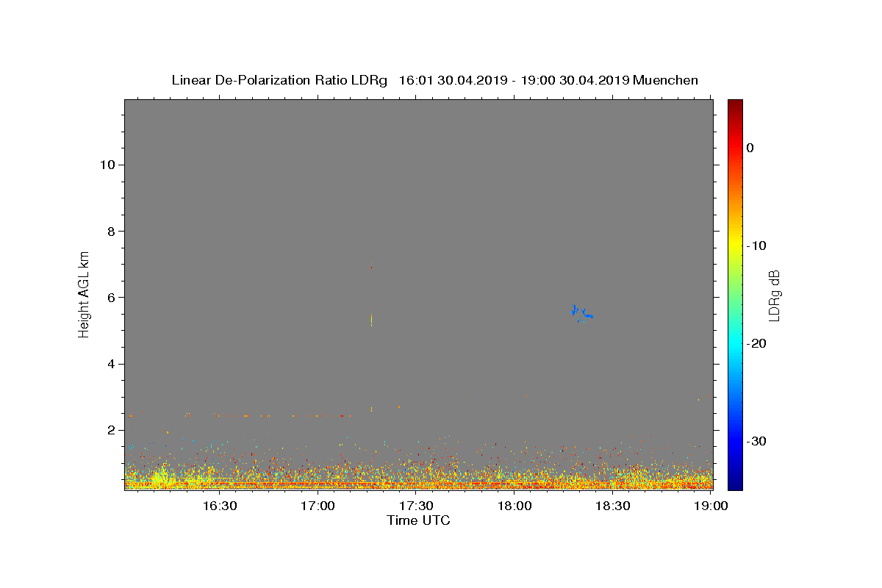This screenshot has height=588, width=882.
Task: Click the 16:30 time tick label
Action: pos(220,506)
